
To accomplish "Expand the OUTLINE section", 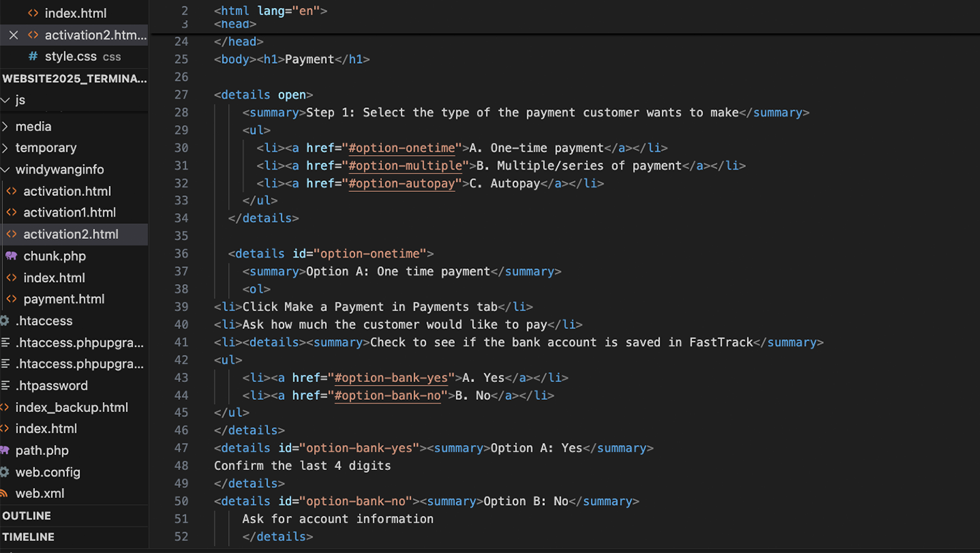I will click(26, 516).
